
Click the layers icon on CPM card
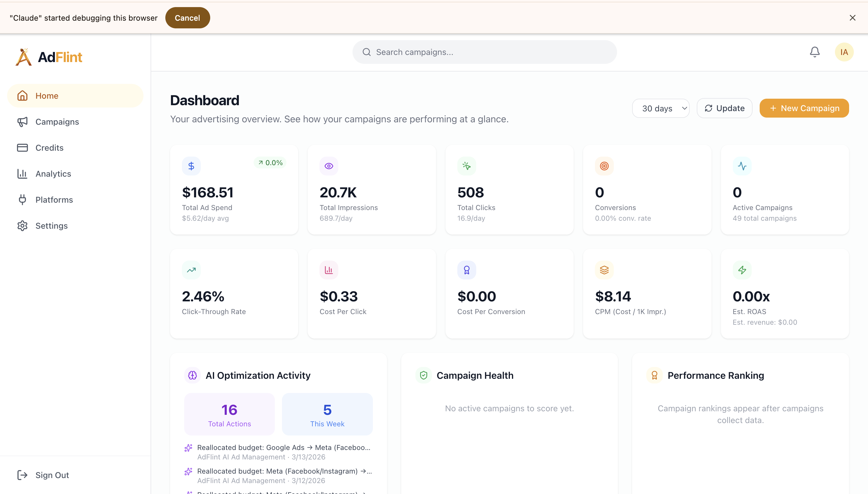[604, 270]
